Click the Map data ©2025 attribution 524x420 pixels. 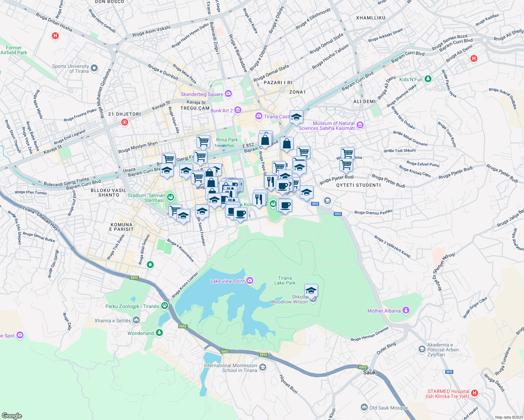click(509, 417)
